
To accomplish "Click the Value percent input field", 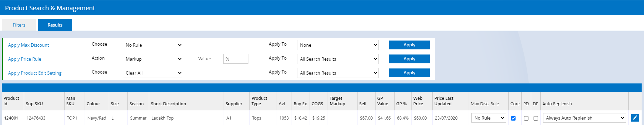I will (x=236, y=59).
